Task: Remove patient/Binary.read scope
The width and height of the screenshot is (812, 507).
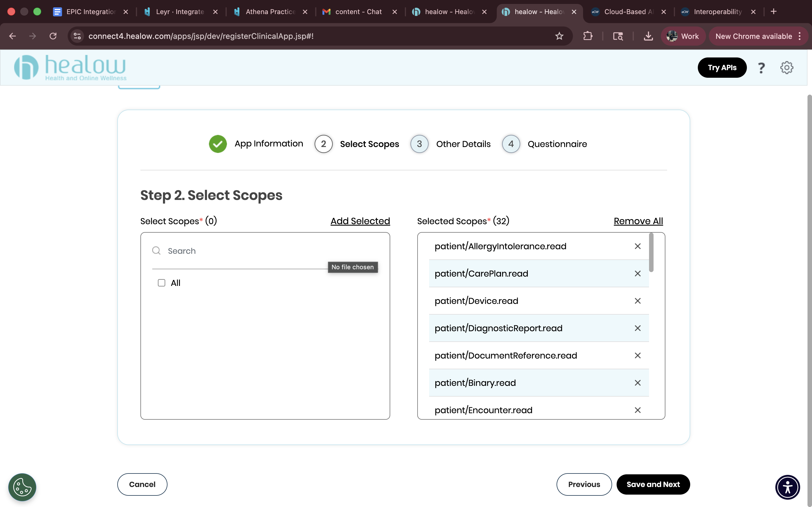Action: (637, 383)
